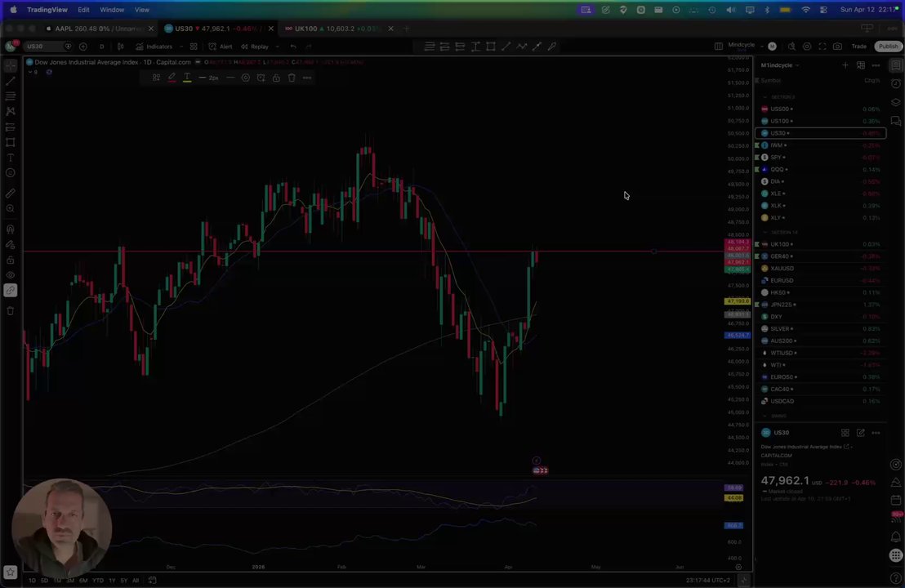Image resolution: width=905 pixels, height=588 pixels.
Task: Select the Zoom in tool
Action: (x=11, y=208)
